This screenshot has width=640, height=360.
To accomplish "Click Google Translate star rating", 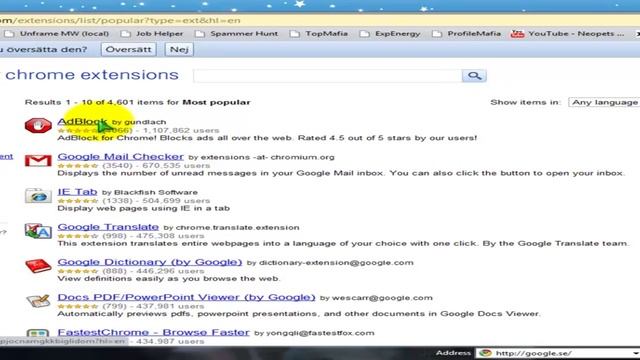I will point(78,236).
